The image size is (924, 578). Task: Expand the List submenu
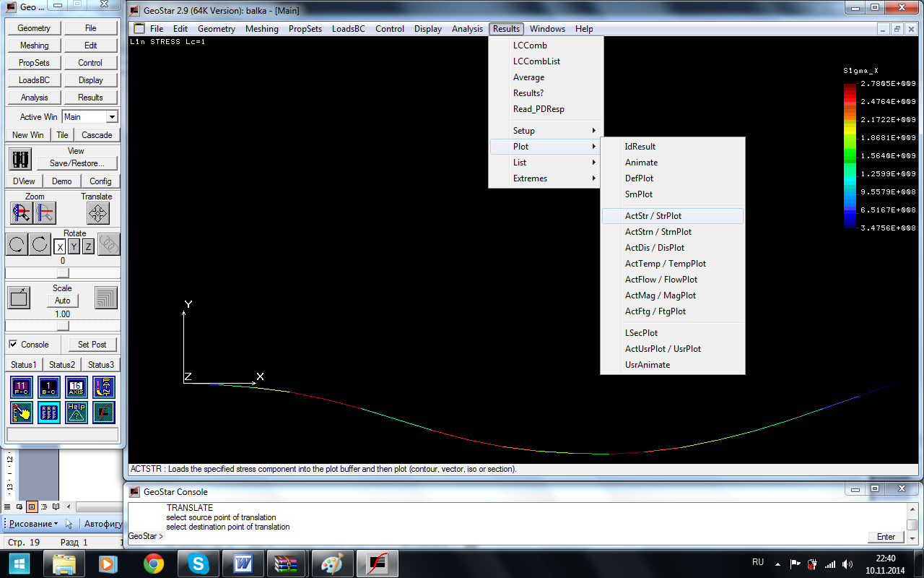[546, 163]
